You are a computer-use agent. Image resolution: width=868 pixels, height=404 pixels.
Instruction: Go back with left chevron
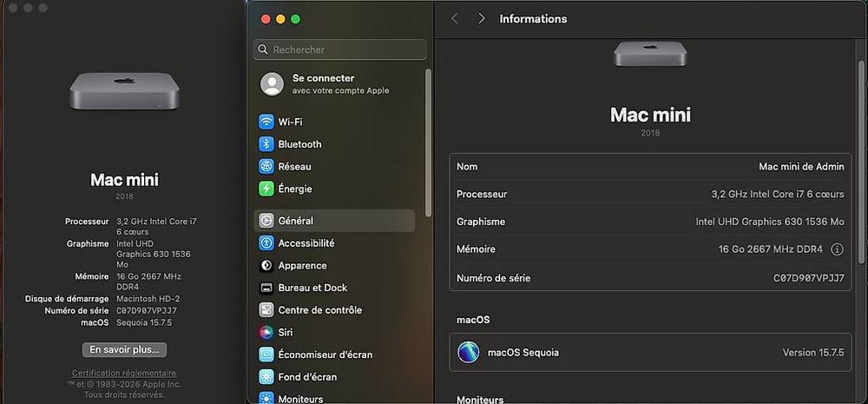coord(455,19)
